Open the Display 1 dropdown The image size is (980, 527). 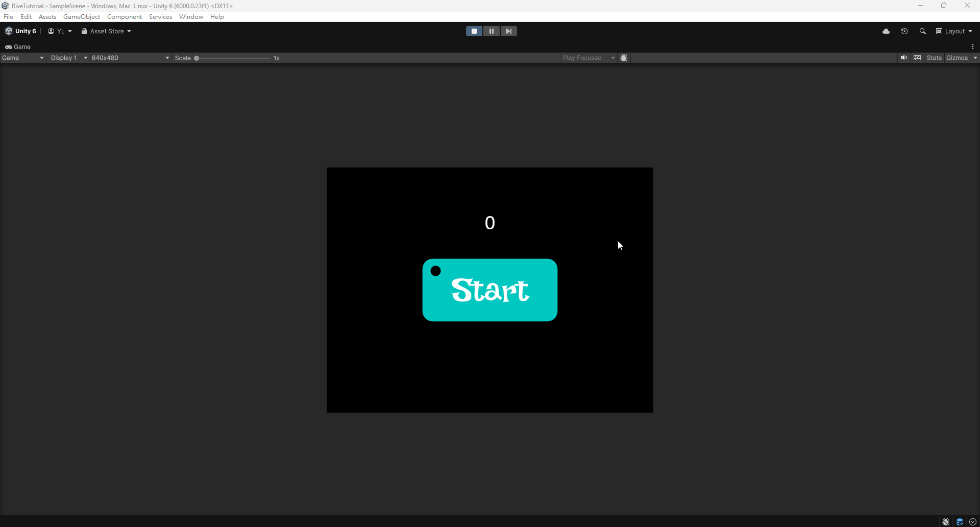coord(69,58)
